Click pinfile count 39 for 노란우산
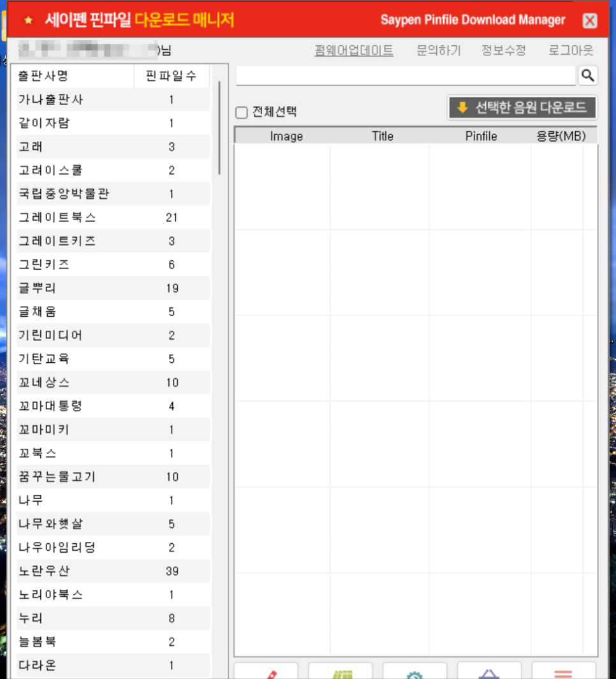 172,571
